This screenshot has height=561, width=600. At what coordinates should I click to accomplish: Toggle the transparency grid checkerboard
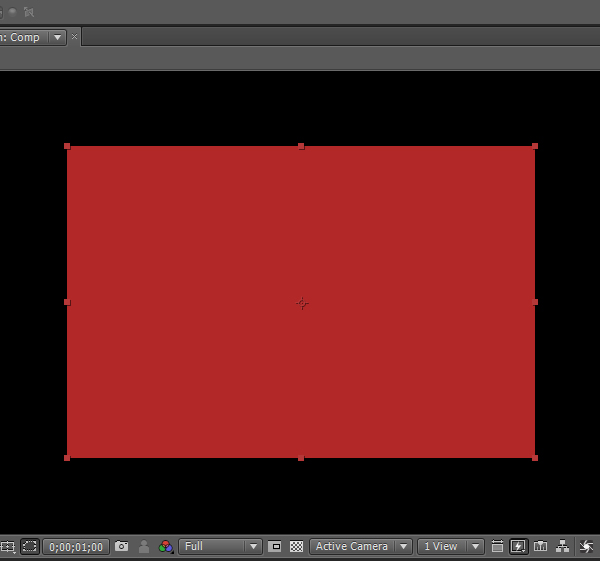pyautogui.click(x=296, y=546)
